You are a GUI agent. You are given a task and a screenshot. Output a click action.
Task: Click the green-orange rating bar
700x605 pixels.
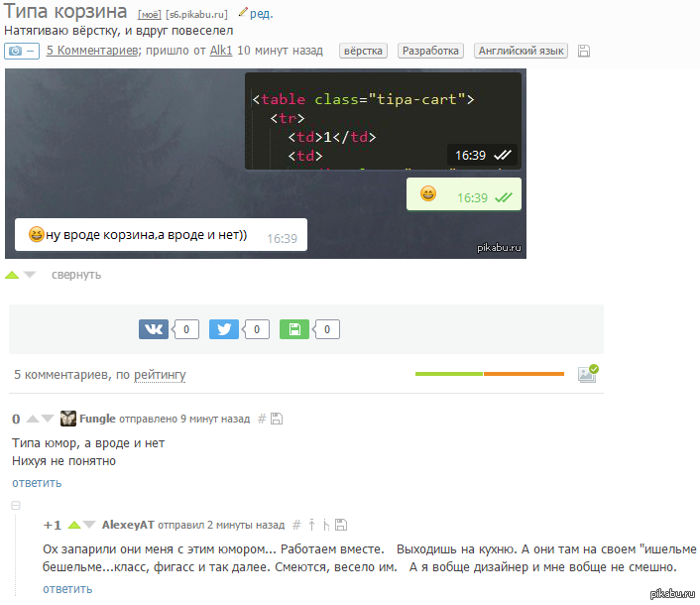tap(489, 374)
